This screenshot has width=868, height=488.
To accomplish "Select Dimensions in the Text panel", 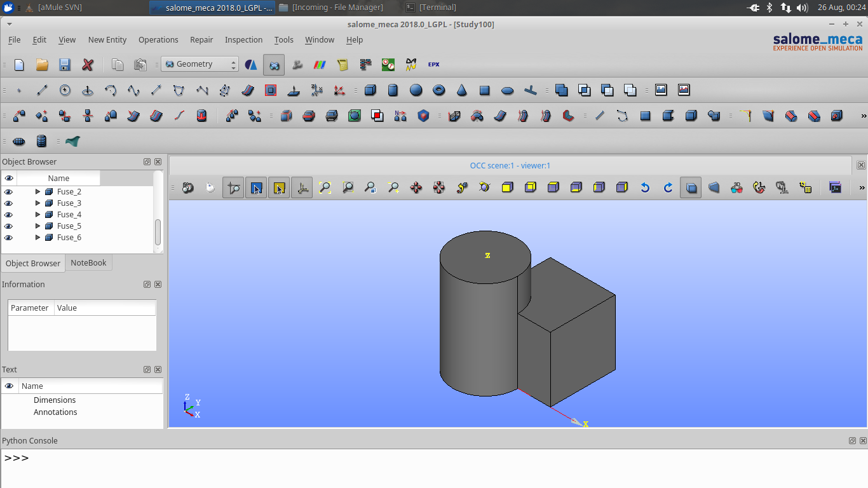I will 55,400.
